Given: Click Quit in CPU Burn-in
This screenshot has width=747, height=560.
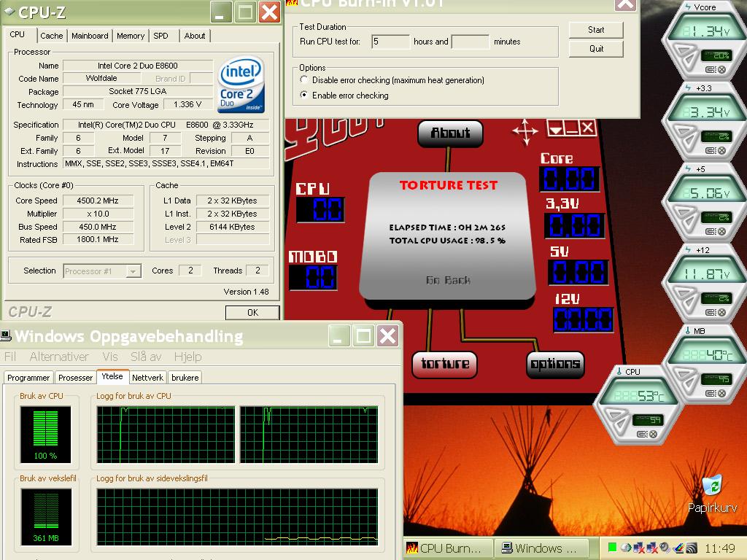Looking at the screenshot, I should 596,49.
